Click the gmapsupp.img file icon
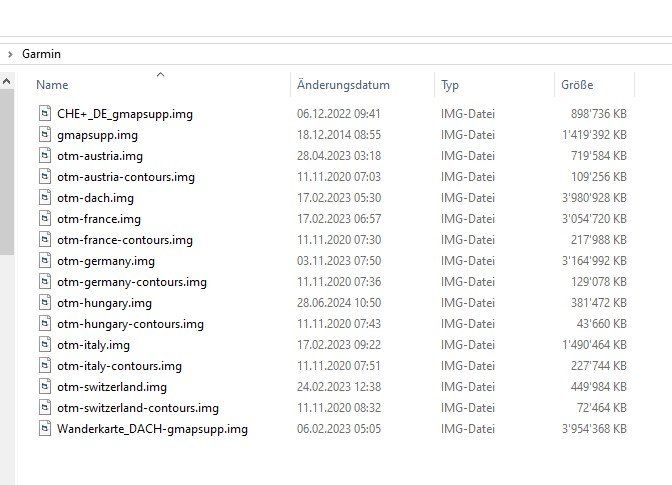 [45, 135]
